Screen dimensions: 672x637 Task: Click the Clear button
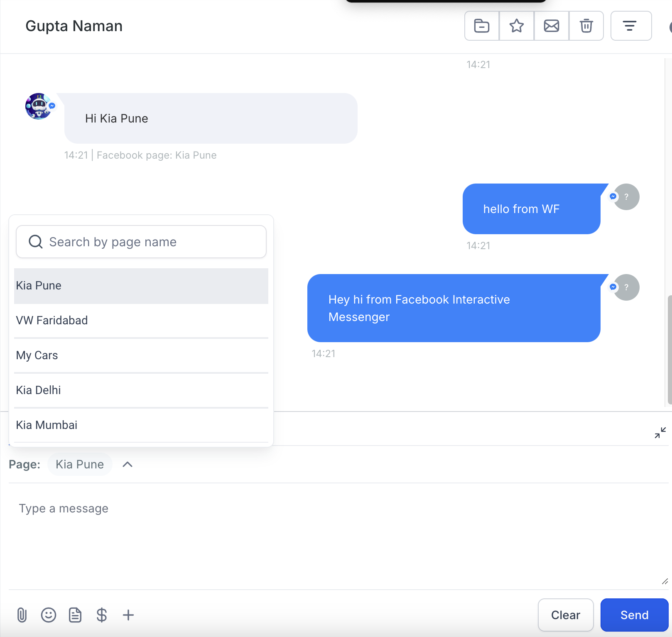[565, 615]
